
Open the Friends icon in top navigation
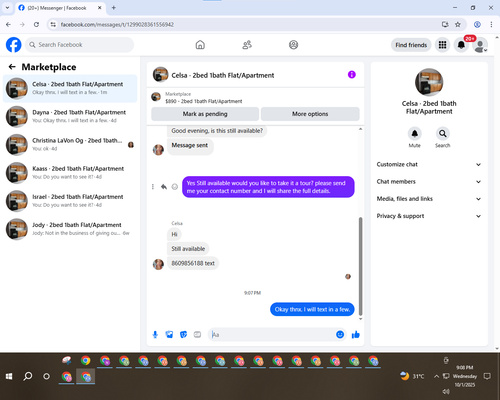pos(247,45)
